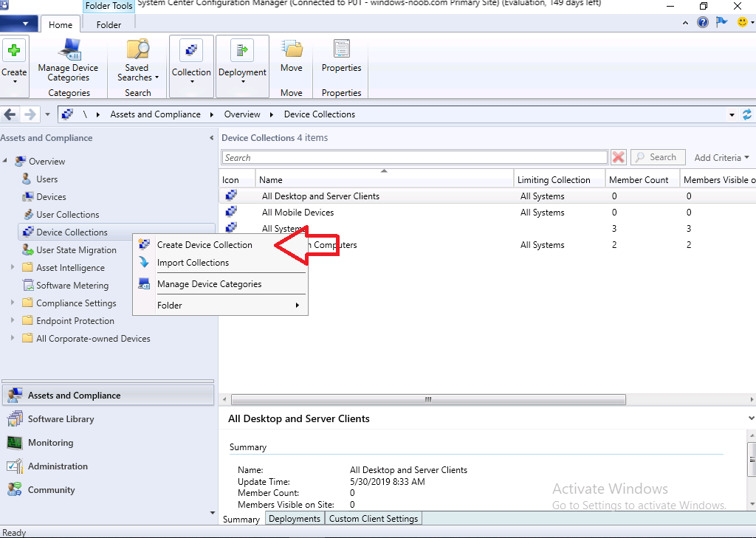Sort by the Name column header
This screenshot has width=756, height=538.
[384, 179]
